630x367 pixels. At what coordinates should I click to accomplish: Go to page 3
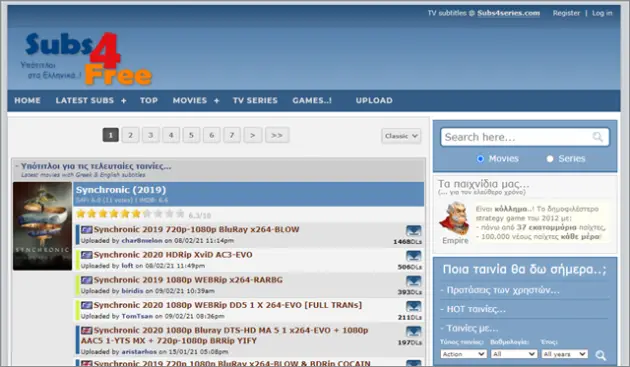click(x=151, y=135)
